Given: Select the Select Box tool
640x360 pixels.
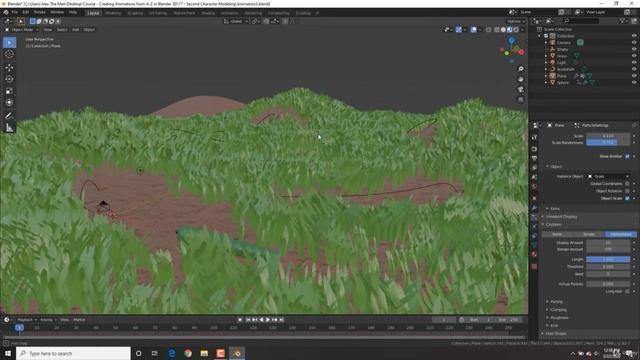Looking at the screenshot, I should tap(9, 43).
